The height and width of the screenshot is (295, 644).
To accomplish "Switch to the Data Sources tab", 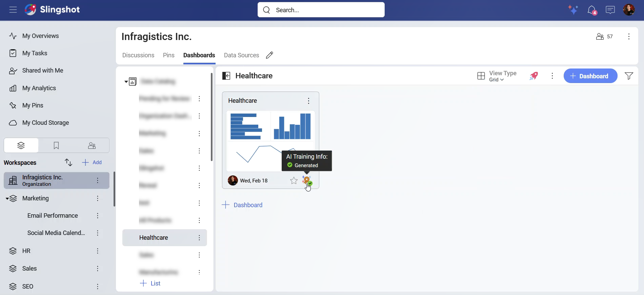I will pyautogui.click(x=241, y=55).
